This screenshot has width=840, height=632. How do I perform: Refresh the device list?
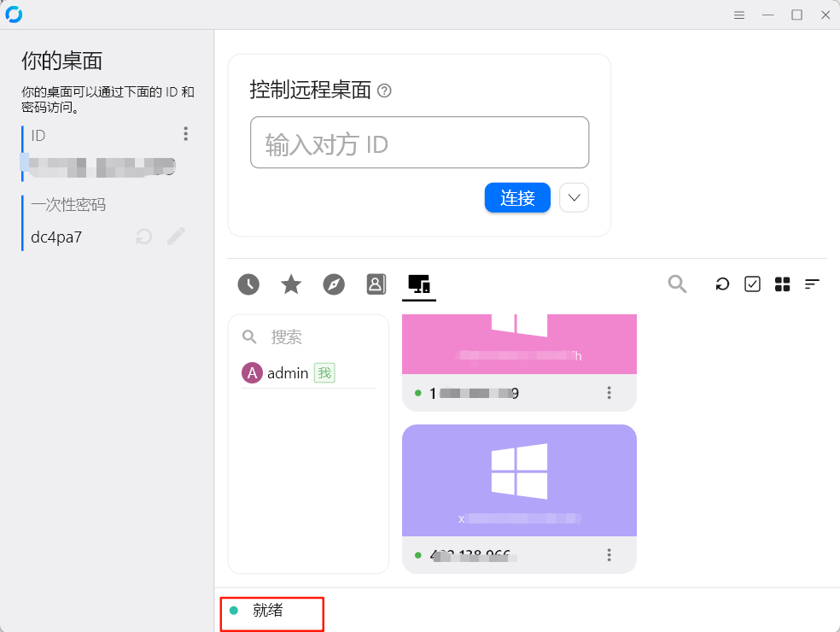click(x=722, y=284)
